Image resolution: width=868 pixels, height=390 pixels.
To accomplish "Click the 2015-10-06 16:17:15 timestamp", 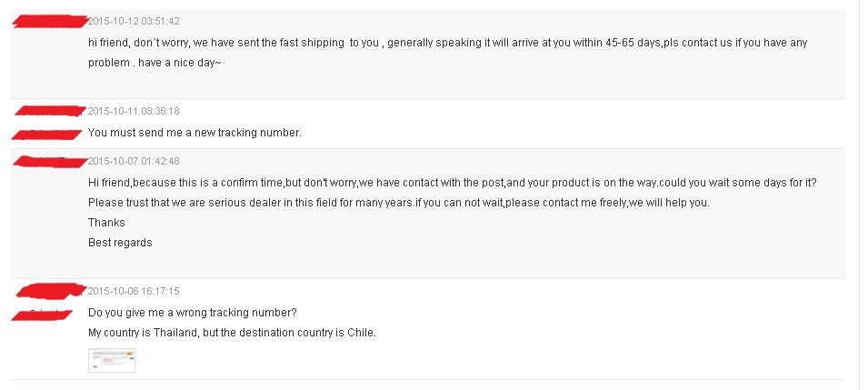I will [x=134, y=291].
